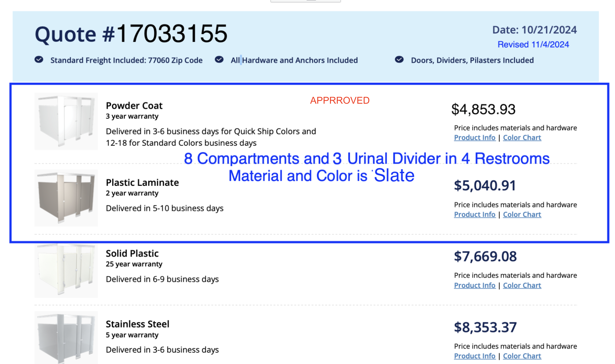
Task: View Color Chart for Stainless Steel
Action: point(522,356)
